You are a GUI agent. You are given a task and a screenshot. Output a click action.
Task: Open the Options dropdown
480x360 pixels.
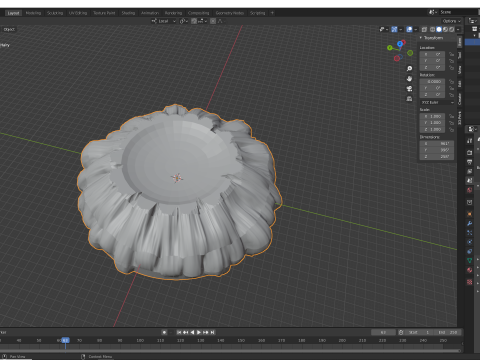click(x=451, y=21)
